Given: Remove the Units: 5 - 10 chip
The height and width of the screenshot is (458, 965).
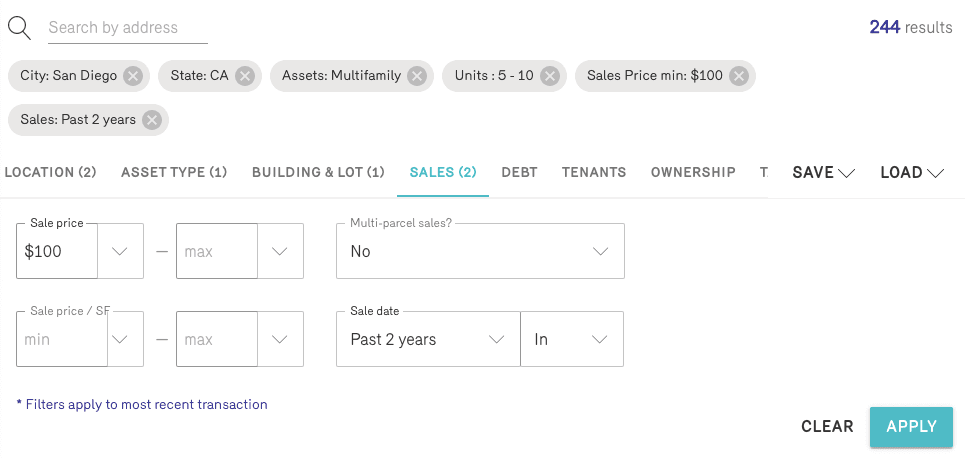Looking at the screenshot, I should point(550,76).
